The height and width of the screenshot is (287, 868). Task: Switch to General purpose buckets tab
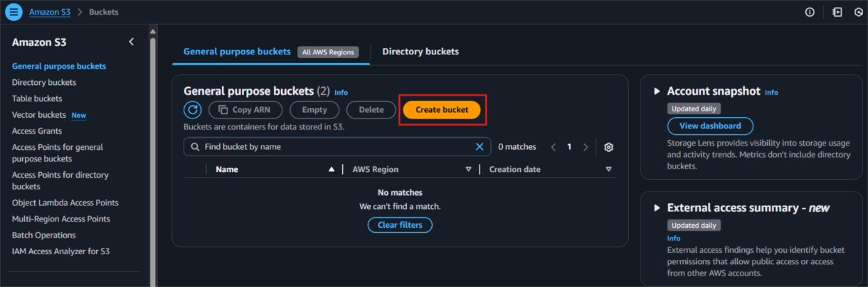pos(237,52)
